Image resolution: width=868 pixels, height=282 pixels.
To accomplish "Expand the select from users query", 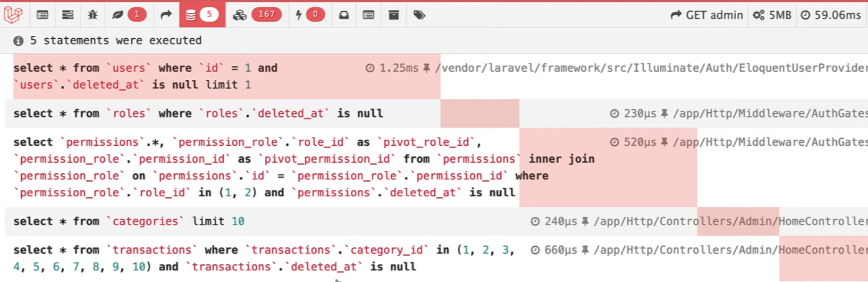I will click(145, 76).
